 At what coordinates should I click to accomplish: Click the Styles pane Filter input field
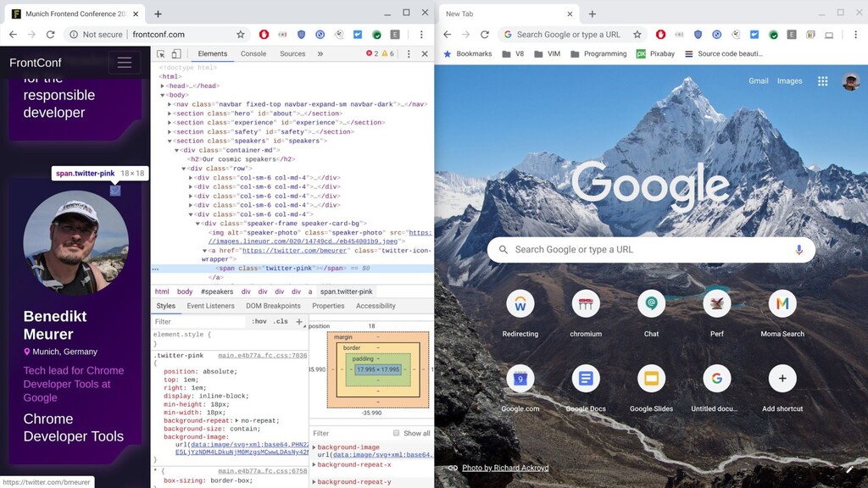pyautogui.click(x=198, y=321)
